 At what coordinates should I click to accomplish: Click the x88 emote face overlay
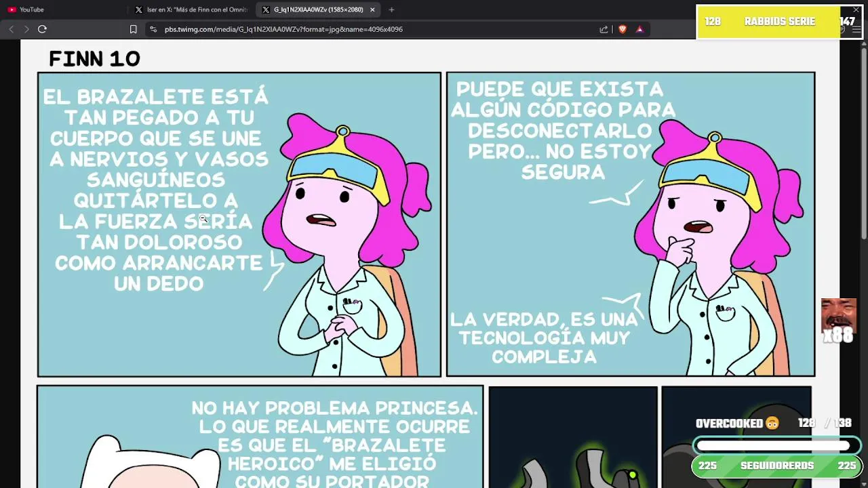tap(838, 321)
